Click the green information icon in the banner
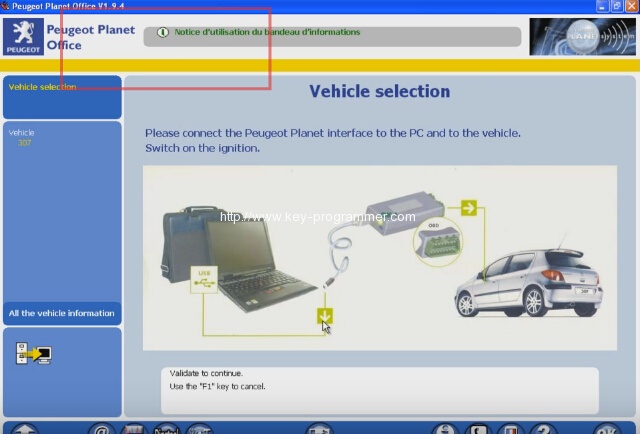 point(162,32)
